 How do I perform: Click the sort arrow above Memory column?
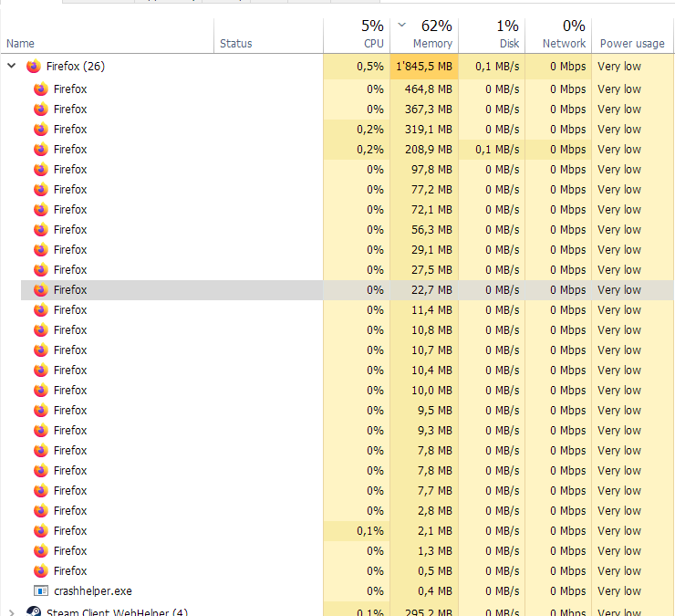click(x=401, y=25)
